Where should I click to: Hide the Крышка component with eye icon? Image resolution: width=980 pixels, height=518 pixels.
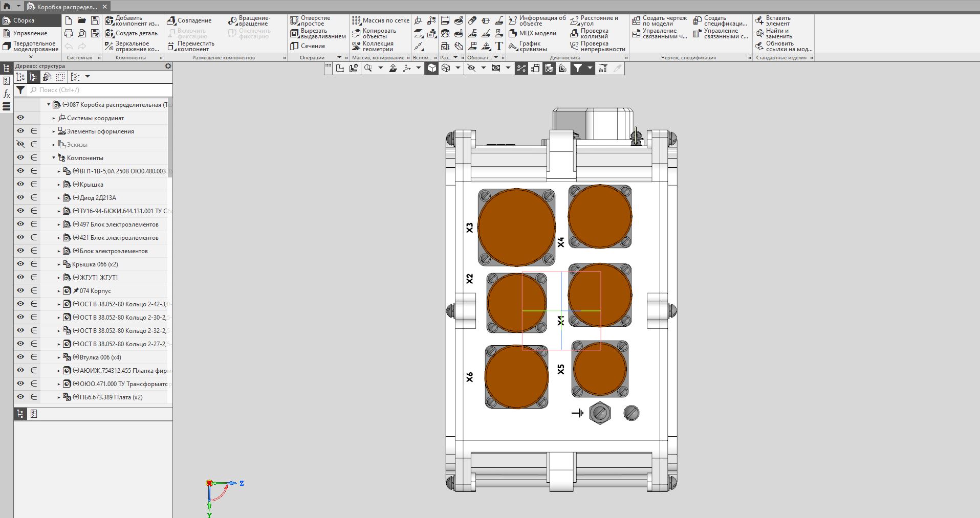click(x=20, y=184)
